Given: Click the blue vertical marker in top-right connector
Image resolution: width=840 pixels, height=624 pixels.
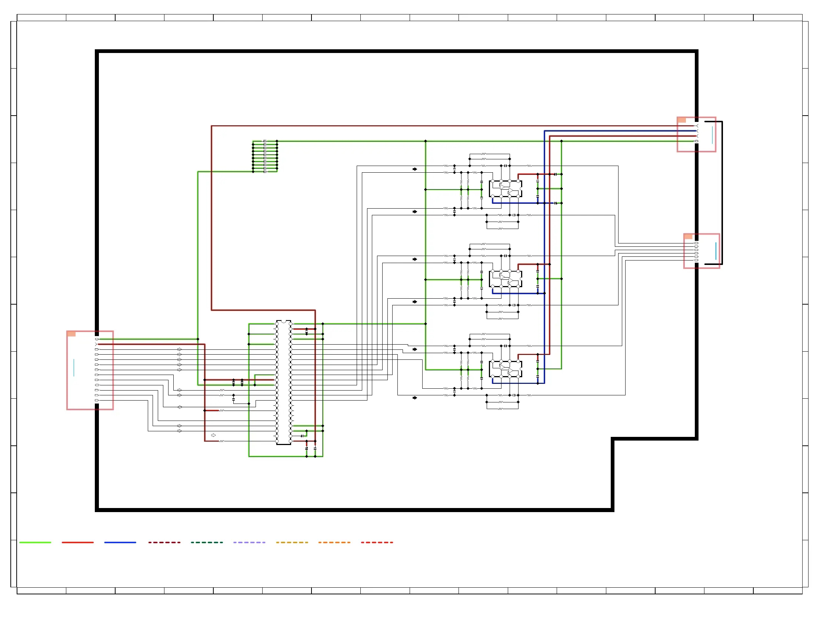Looking at the screenshot, I should coord(712,135).
